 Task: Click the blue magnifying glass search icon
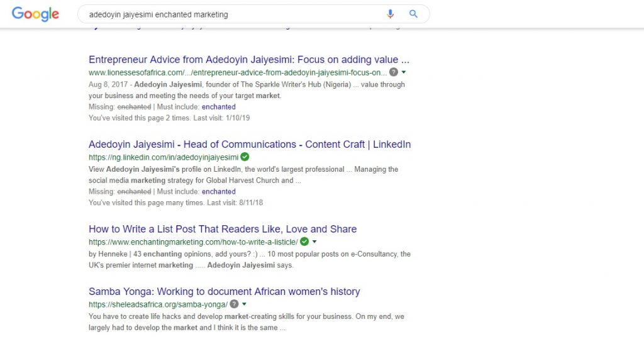point(413,14)
